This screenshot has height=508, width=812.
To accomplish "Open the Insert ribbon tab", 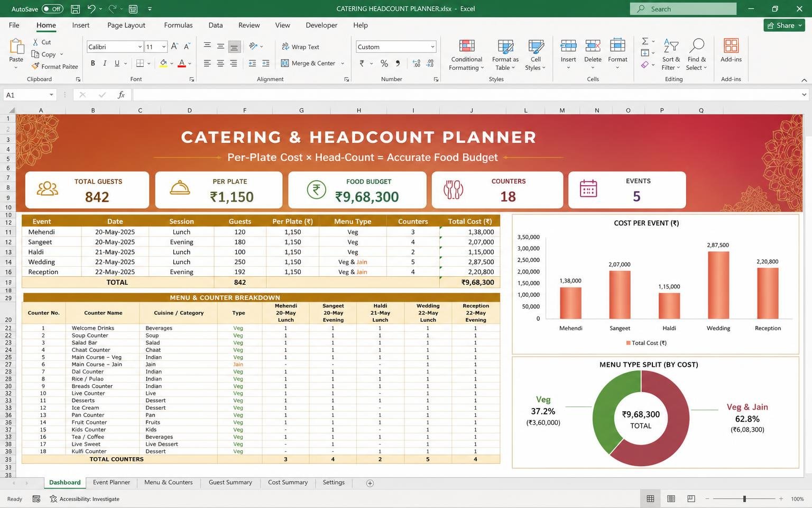I will (x=81, y=25).
